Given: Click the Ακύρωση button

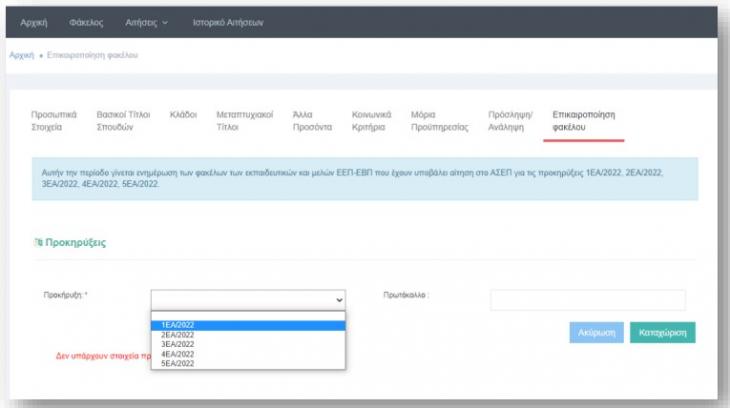Looking at the screenshot, I should click(597, 332).
